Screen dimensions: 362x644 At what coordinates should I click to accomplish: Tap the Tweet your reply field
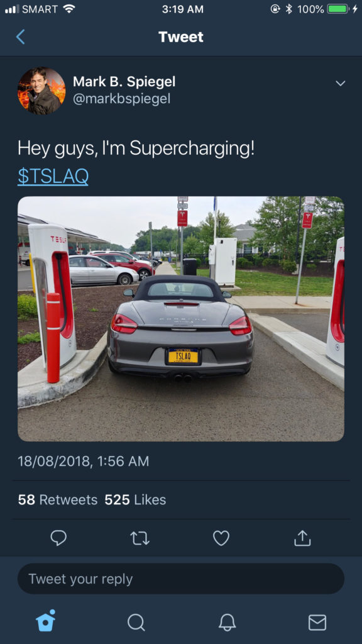[x=181, y=579]
